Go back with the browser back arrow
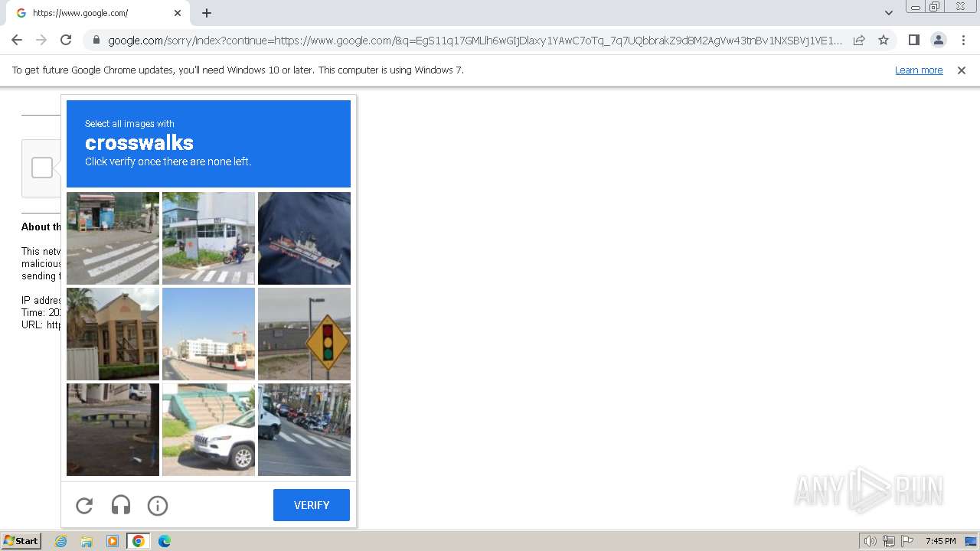Viewport: 980px width, 551px height. [x=17, y=40]
